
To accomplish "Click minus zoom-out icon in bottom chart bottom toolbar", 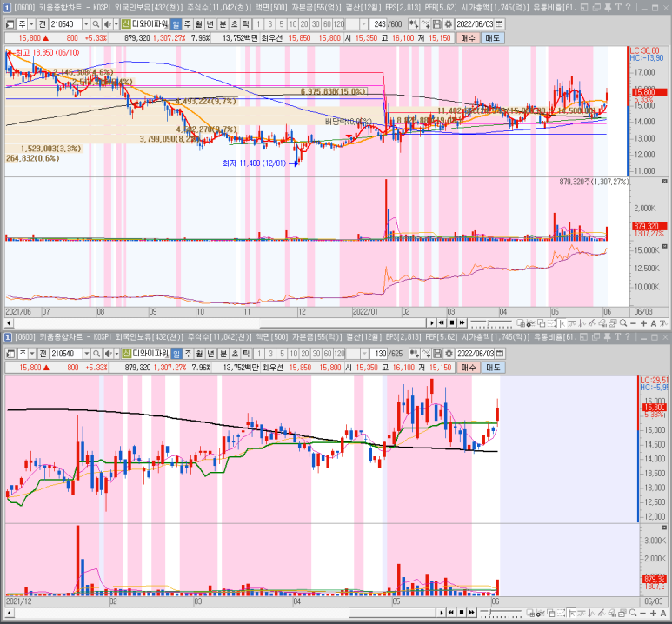I will (x=642, y=613).
